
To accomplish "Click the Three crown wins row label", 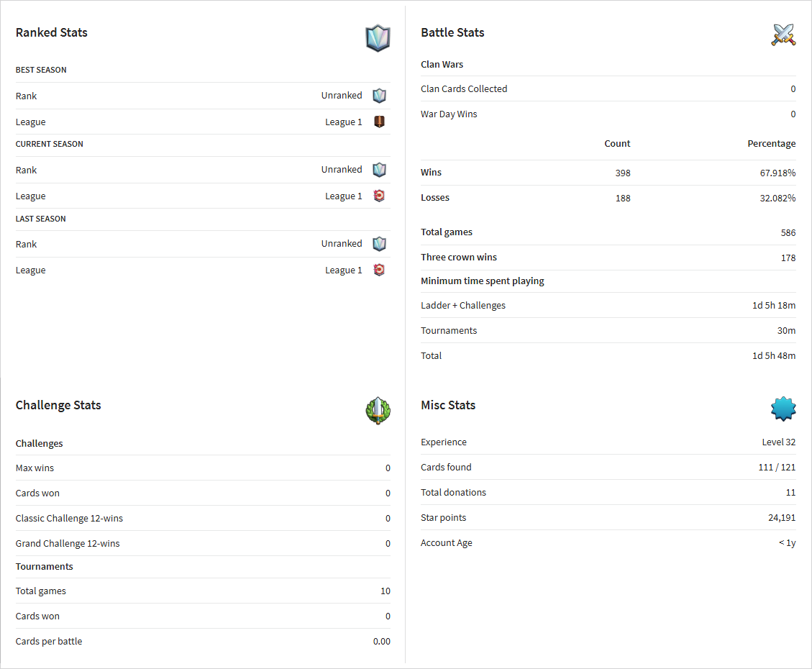I will pos(458,258).
